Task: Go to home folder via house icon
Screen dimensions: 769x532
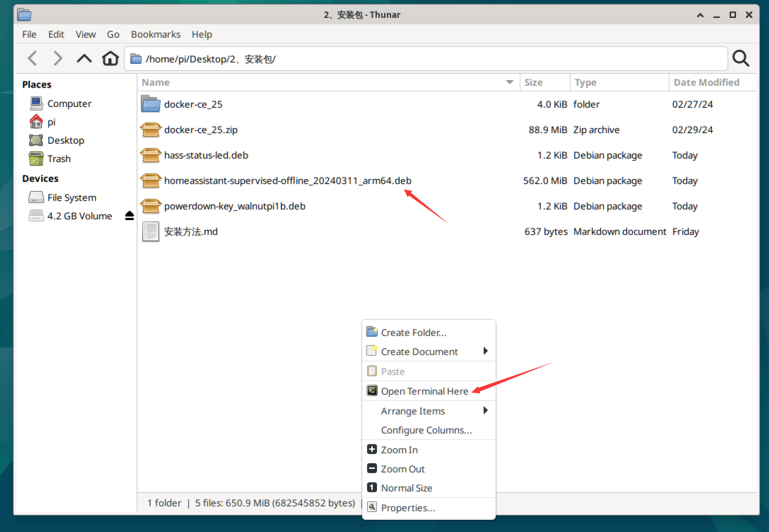Action: click(x=110, y=58)
